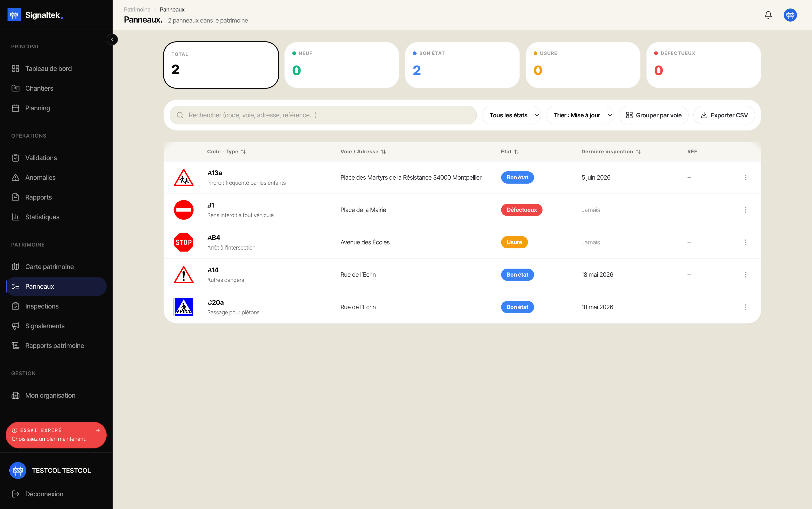Screen dimensions: 812x509
Task: Click the A14 danger sign thumbnail
Action: tap(183, 275)
